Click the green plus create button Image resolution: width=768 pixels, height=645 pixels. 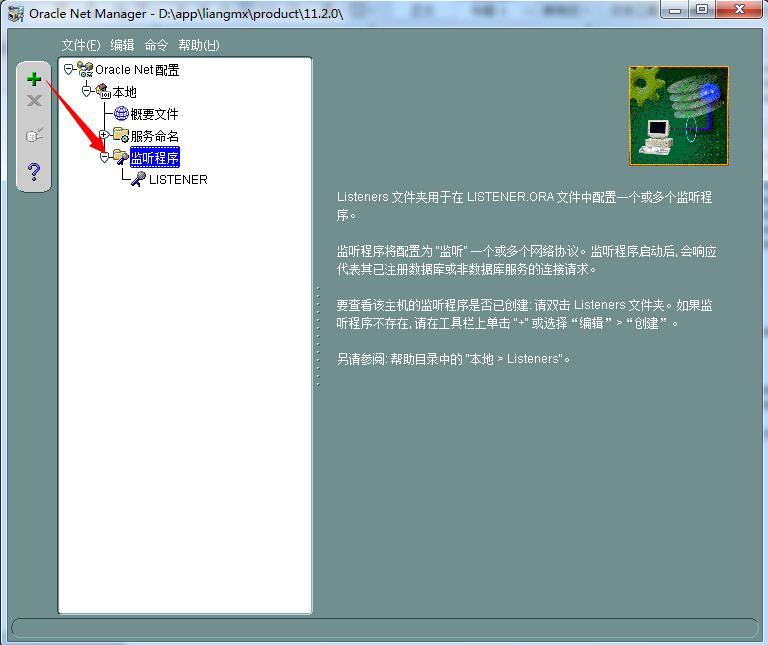(34, 79)
